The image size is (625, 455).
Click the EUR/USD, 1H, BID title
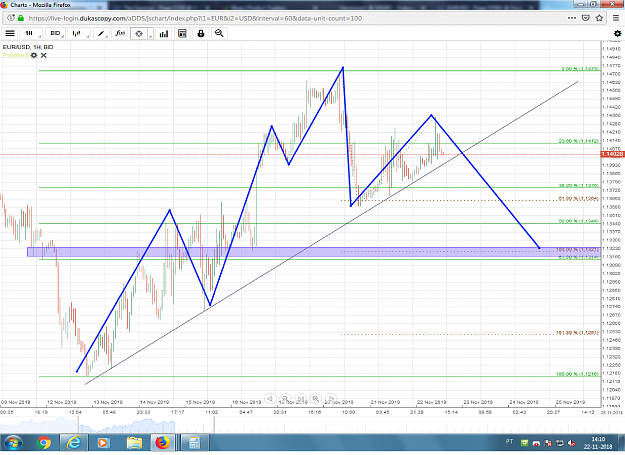click(x=28, y=47)
